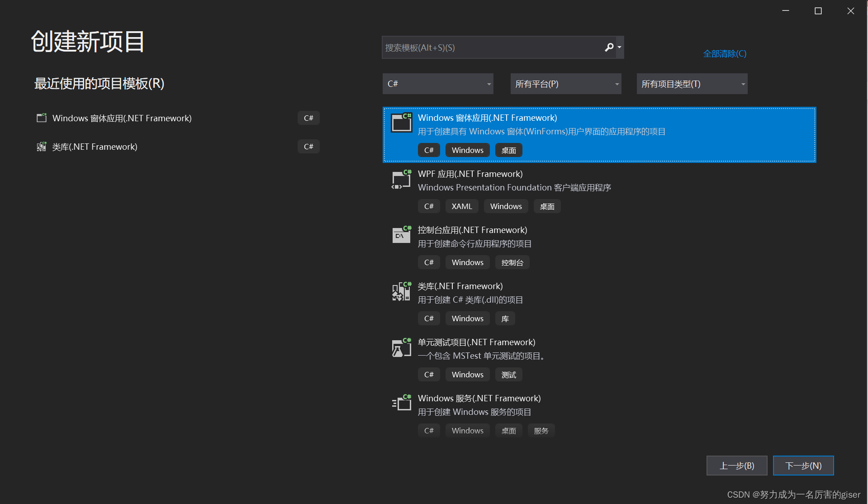Screen dimensions: 868x504
Task: Select the 单元测试项目 test template icon
Action: pos(402,347)
